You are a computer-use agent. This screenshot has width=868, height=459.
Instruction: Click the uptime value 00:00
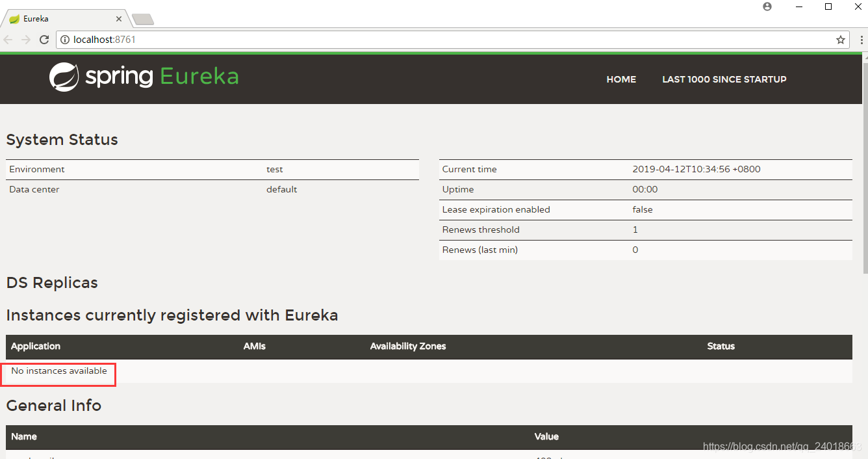click(645, 189)
